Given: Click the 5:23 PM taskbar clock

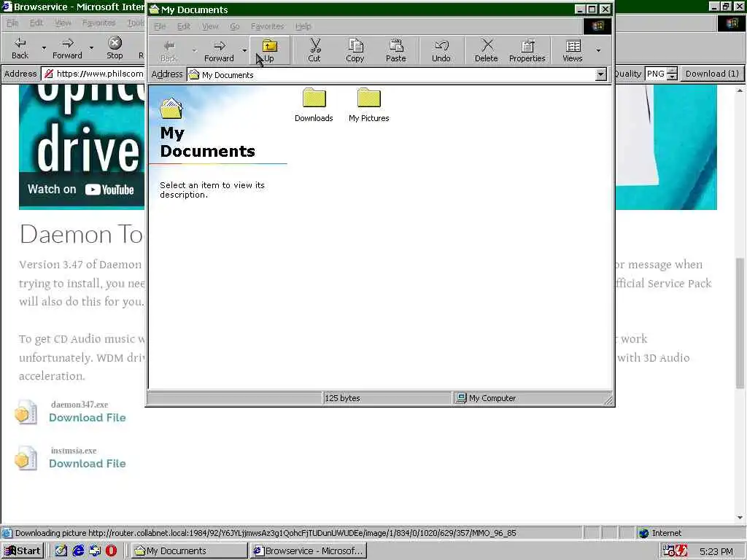Looking at the screenshot, I should pyautogui.click(x=716, y=551).
